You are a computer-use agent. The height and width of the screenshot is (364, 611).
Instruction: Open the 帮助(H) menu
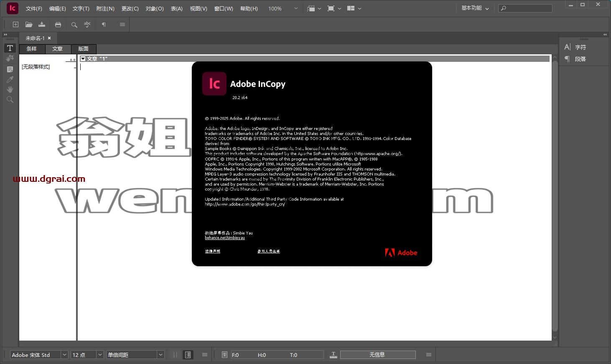(249, 8)
